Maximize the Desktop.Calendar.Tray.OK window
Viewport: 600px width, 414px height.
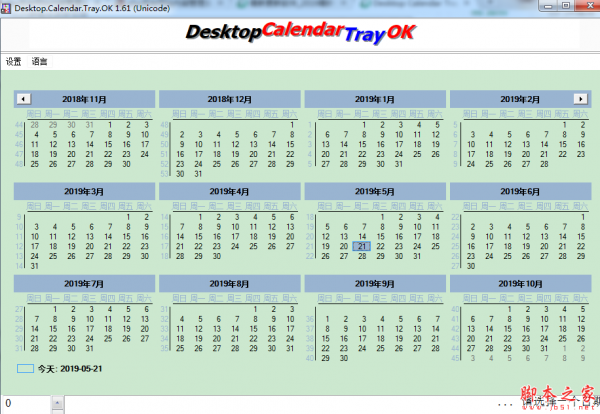[566, 5]
